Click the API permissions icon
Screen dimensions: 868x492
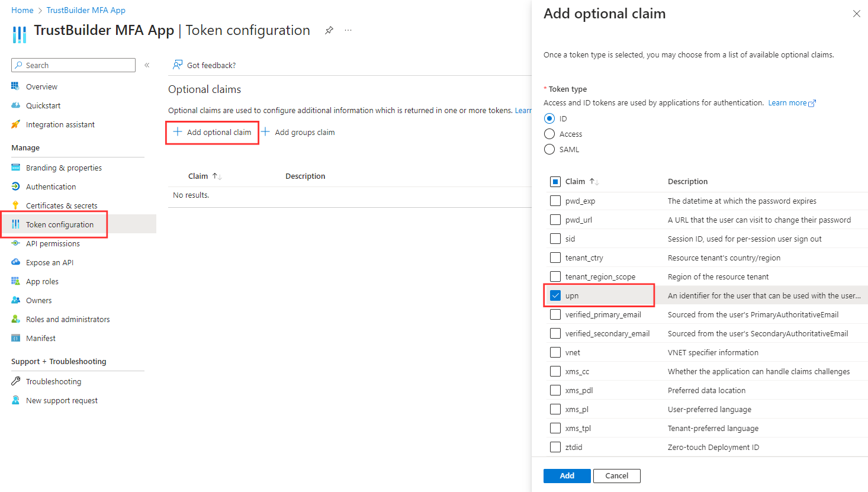point(15,243)
